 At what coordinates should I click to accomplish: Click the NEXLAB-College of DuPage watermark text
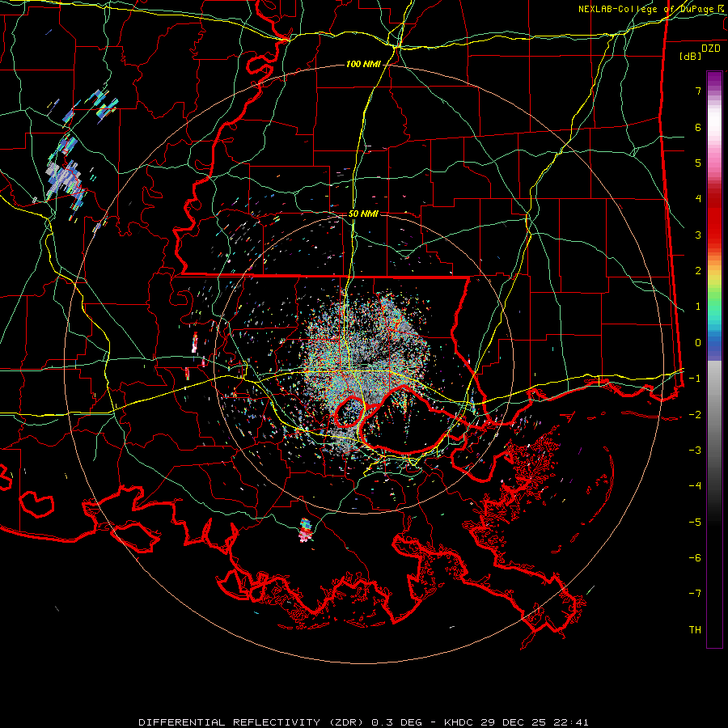coord(652,9)
